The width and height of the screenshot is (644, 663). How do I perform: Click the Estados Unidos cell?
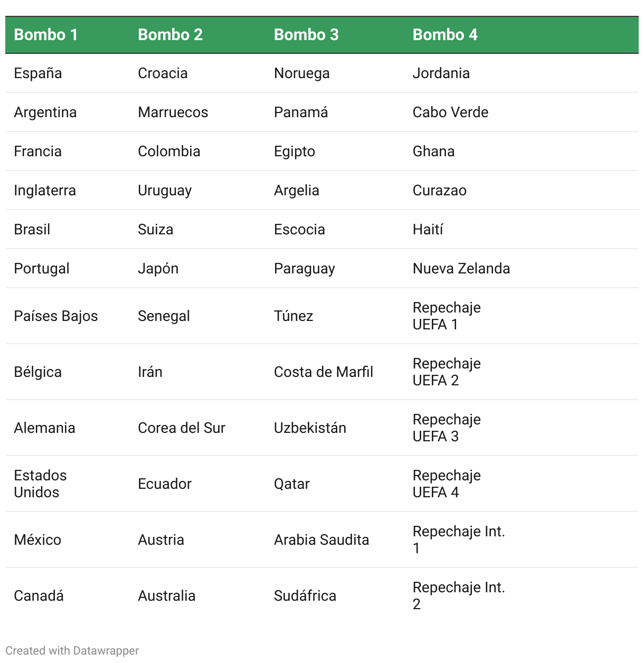40,484
